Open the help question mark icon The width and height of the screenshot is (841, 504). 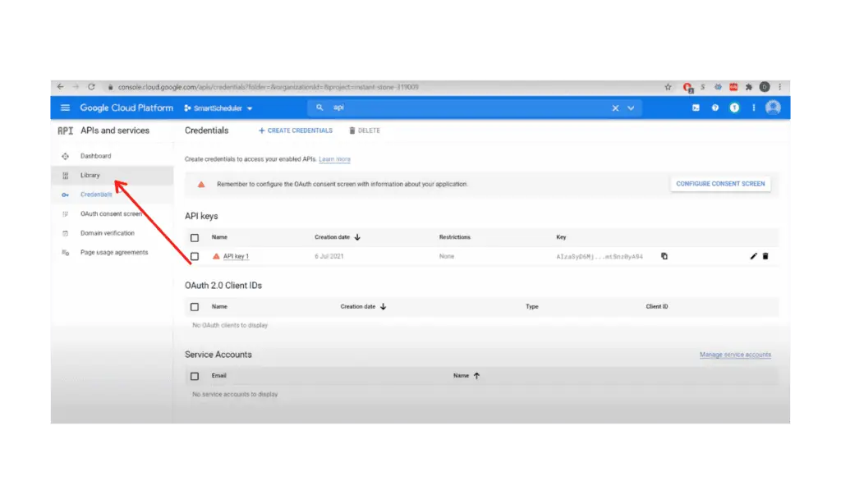(715, 108)
